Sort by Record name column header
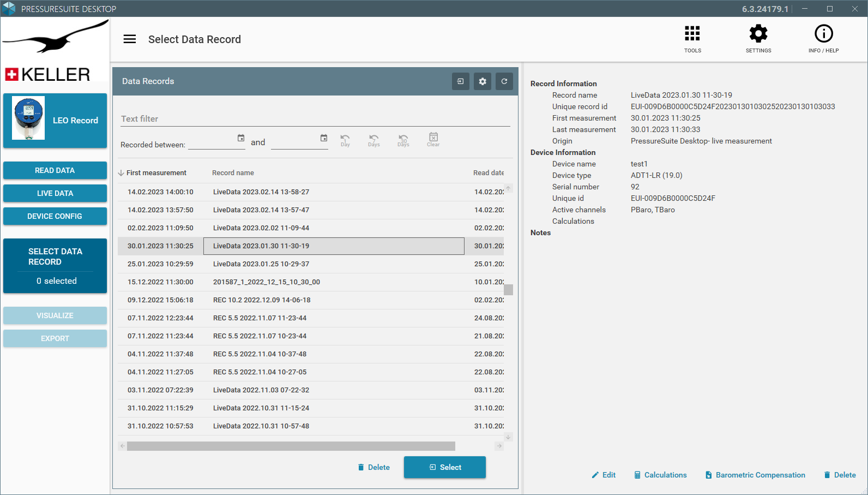This screenshot has height=495, width=868. tap(233, 173)
